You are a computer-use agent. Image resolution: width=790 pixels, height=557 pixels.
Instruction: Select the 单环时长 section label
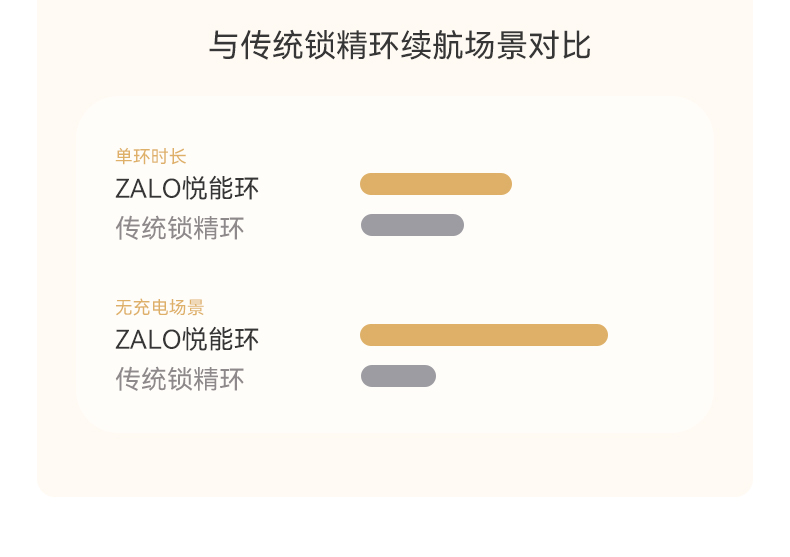pyautogui.click(x=151, y=157)
